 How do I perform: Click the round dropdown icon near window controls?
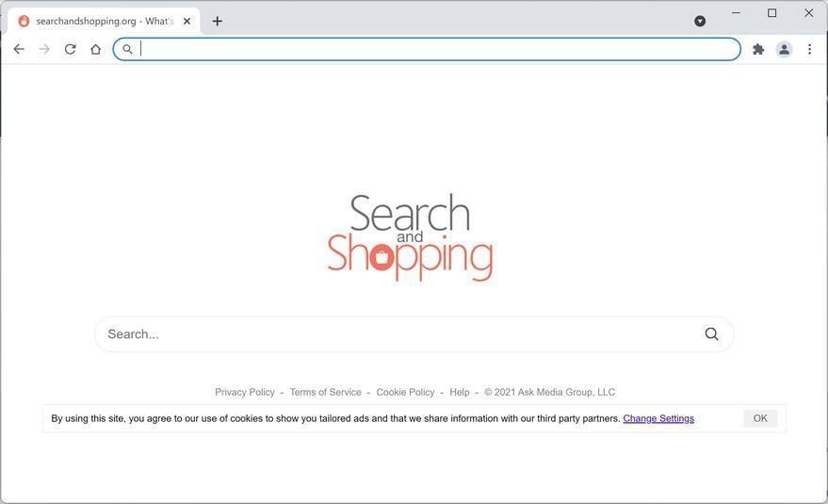point(700,21)
